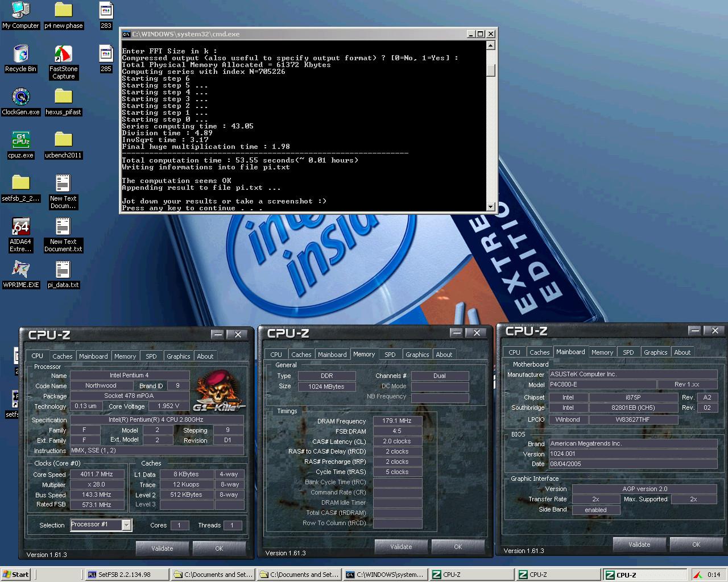This screenshot has width=728, height=582.
Task: Open About tab in left CPU-Z window
Action: [205, 356]
